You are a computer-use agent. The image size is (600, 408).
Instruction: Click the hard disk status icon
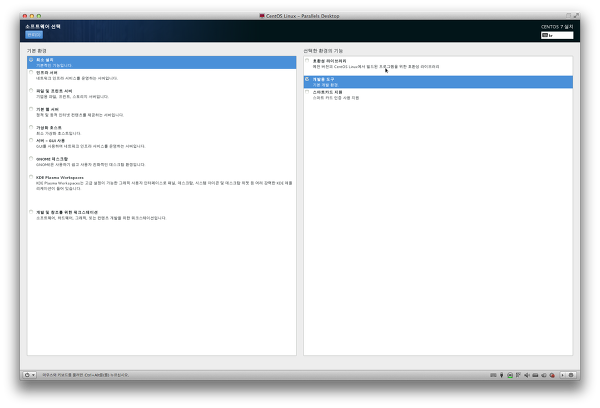click(535, 375)
